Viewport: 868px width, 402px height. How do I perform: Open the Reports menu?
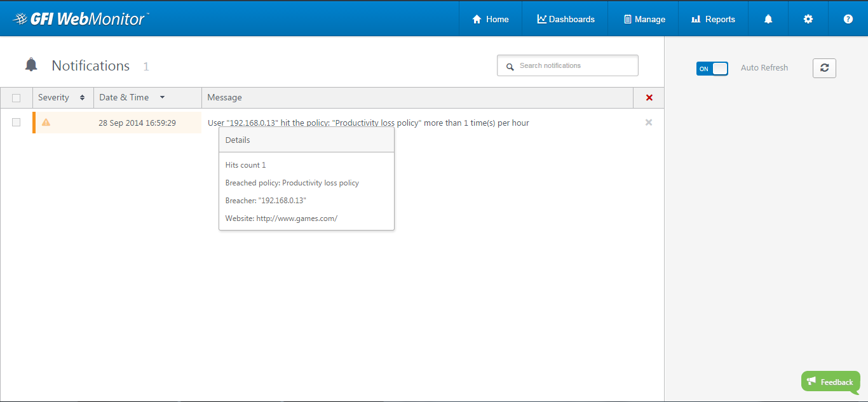point(714,19)
